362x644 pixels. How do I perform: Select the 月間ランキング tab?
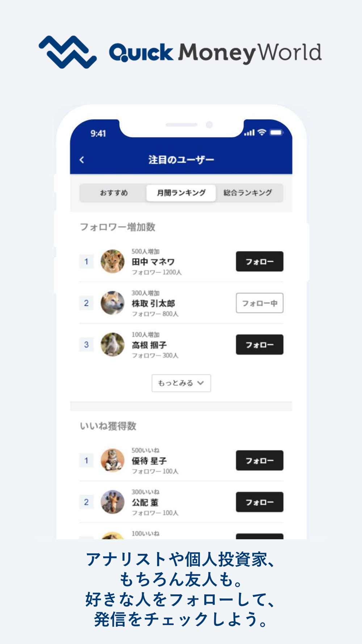pos(181,193)
